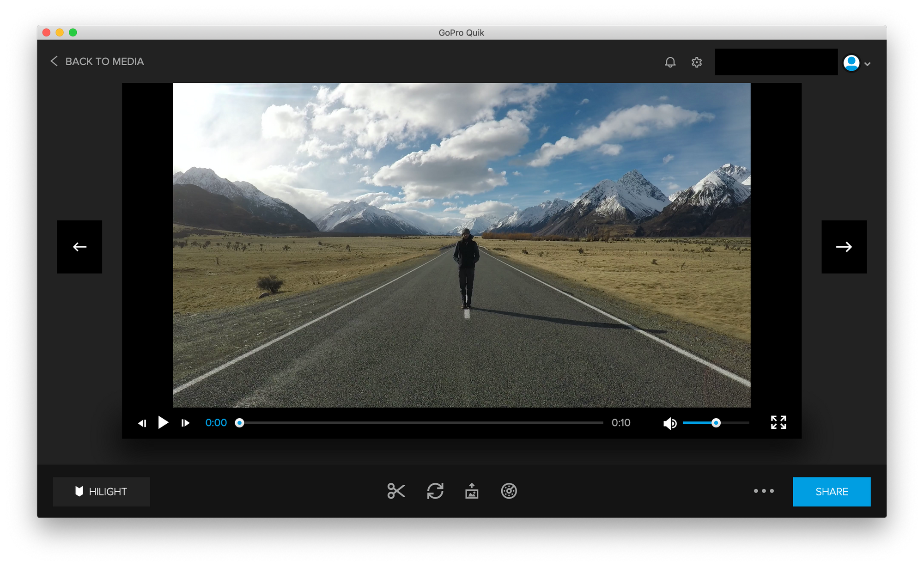The image size is (924, 567).
Task: Open notifications bell
Action: (670, 62)
